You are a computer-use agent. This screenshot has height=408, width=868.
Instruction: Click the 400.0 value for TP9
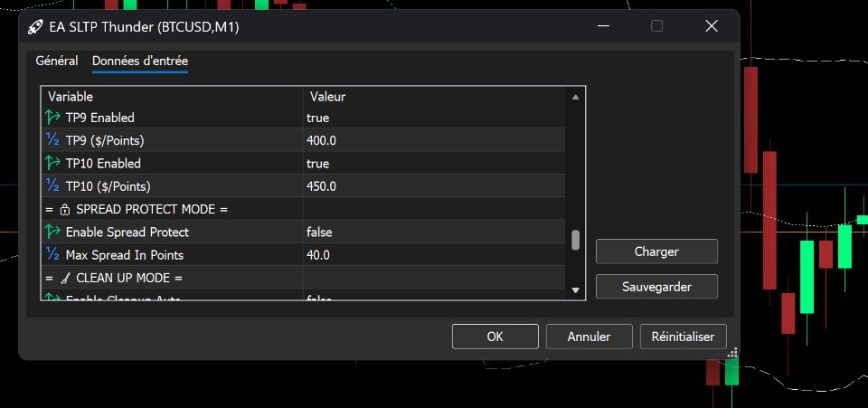pos(321,140)
